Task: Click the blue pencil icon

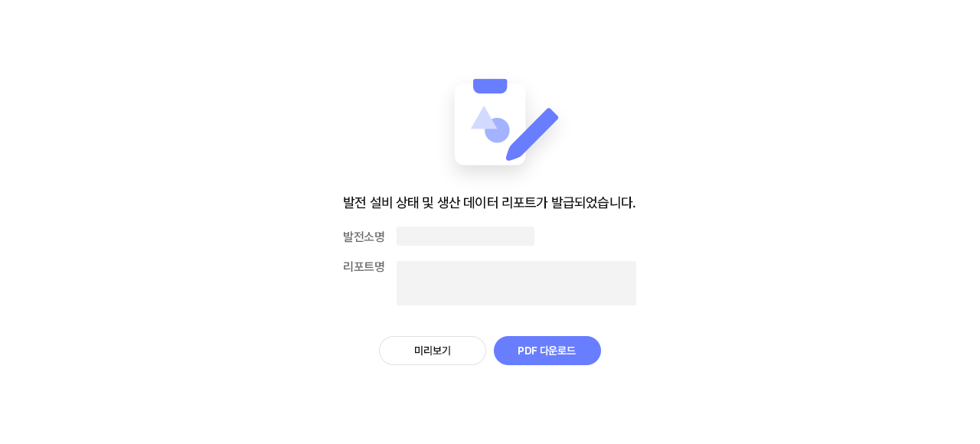Action: coord(534,133)
